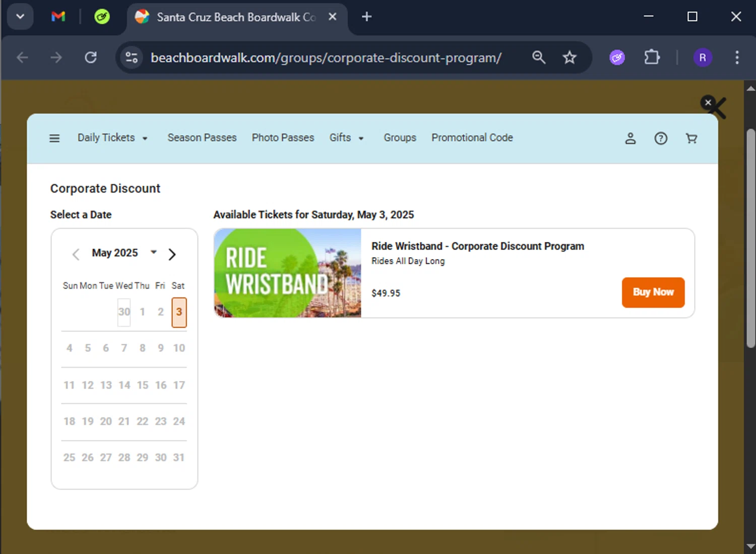Image resolution: width=756 pixels, height=554 pixels.
Task: Select April 30 on the calendar
Action: click(124, 312)
